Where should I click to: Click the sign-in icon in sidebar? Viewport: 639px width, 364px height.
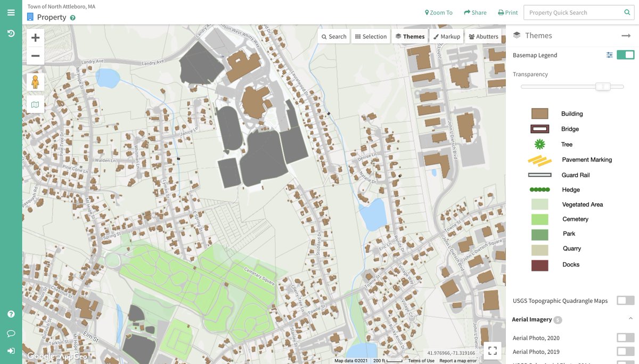[11, 351]
